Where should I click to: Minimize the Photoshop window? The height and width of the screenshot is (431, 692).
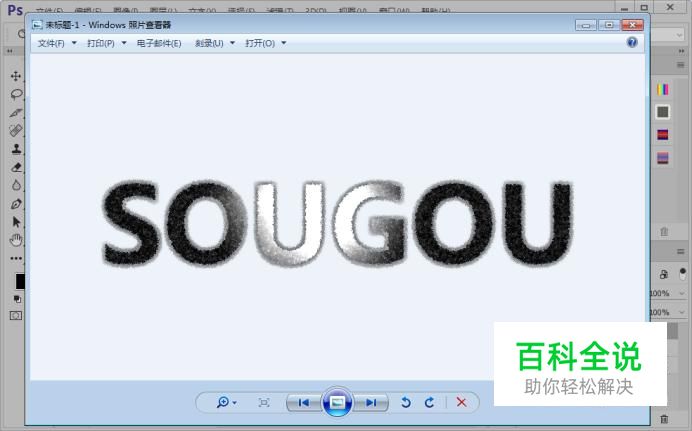pos(624,8)
